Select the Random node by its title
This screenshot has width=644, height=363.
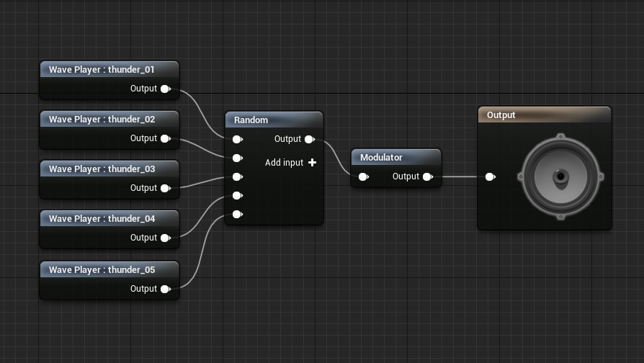pyautogui.click(x=274, y=120)
